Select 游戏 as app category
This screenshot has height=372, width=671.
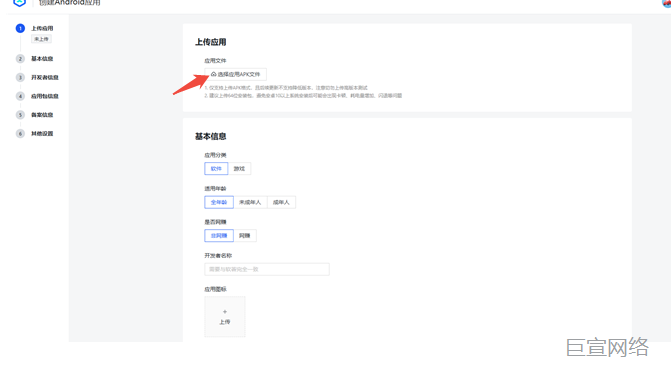coord(239,169)
